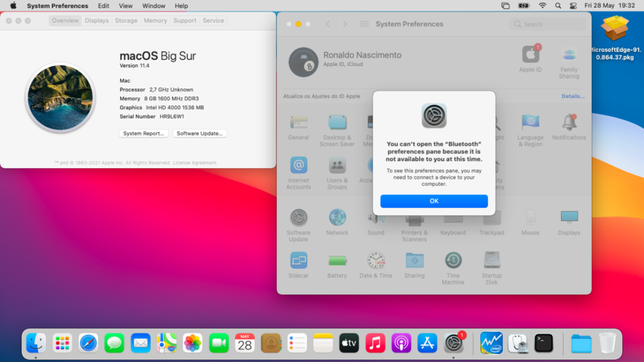The width and height of the screenshot is (644, 362).
Task: Follow the Details link for Apple ID
Action: click(x=572, y=96)
